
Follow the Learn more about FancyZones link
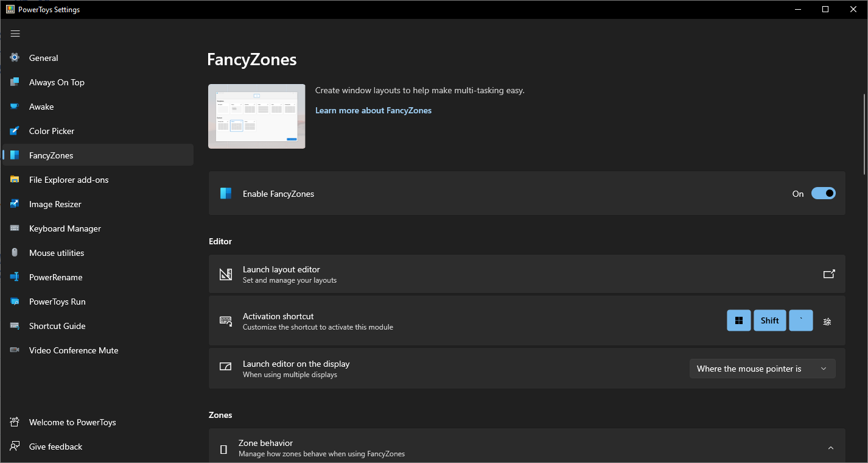[373, 110]
